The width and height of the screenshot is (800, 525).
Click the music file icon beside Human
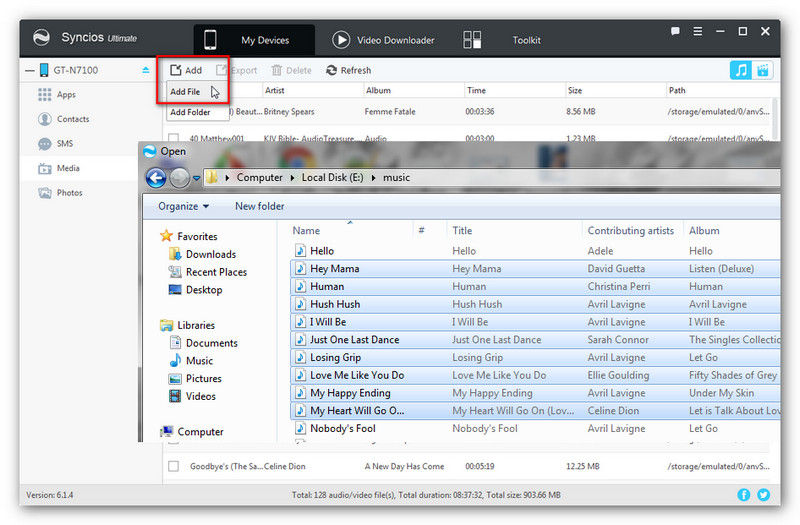pos(301,286)
